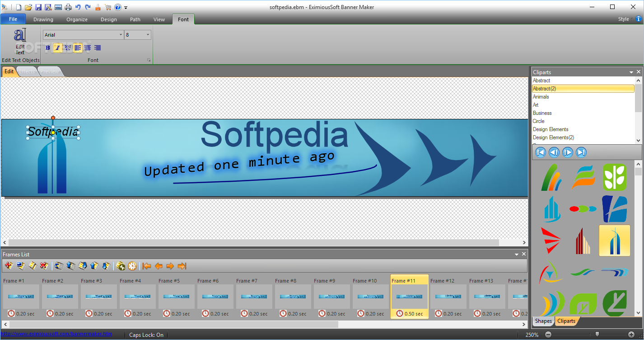The height and width of the screenshot is (340, 644).
Task: Redo the last undone action
Action: coord(88,7)
